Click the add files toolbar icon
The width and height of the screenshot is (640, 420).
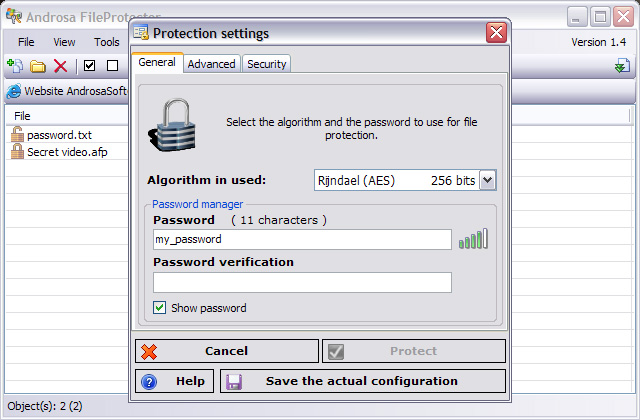15,66
